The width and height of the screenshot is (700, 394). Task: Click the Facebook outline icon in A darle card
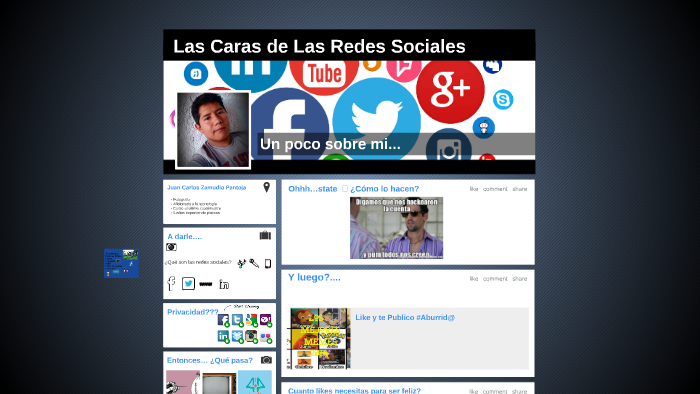[171, 283]
